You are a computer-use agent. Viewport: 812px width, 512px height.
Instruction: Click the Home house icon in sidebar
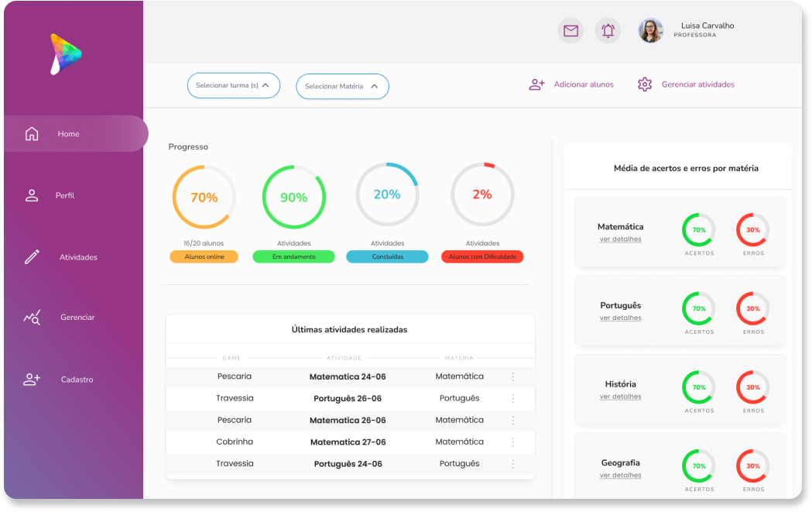tap(32, 134)
